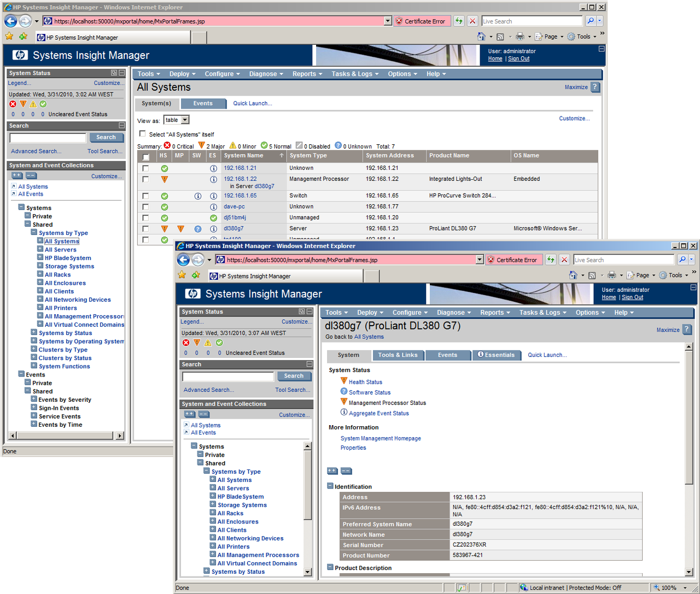Click All Systems go-back link
Viewport: 700px width, 594px height.
point(369,337)
